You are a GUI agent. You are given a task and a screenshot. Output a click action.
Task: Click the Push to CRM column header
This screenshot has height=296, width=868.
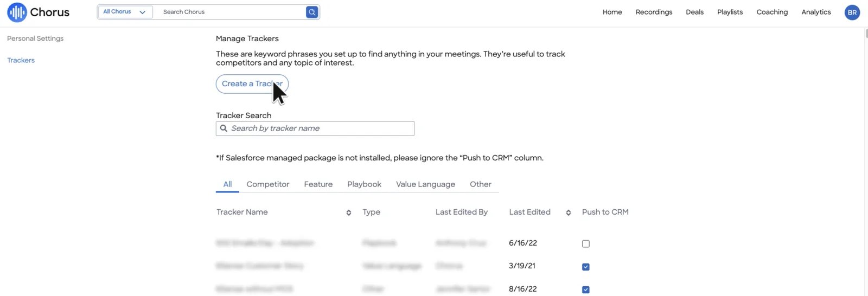(605, 212)
